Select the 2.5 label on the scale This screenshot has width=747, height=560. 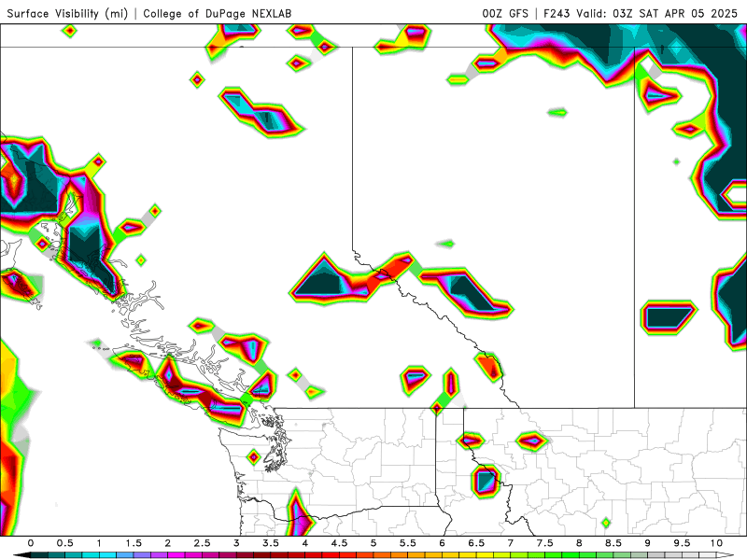pyautogui.click(x=202, y=543)
